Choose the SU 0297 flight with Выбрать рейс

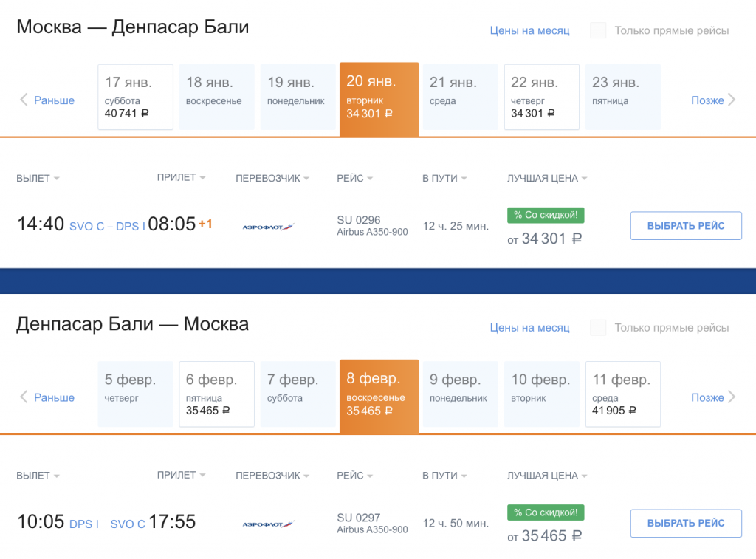click(685, 523)
